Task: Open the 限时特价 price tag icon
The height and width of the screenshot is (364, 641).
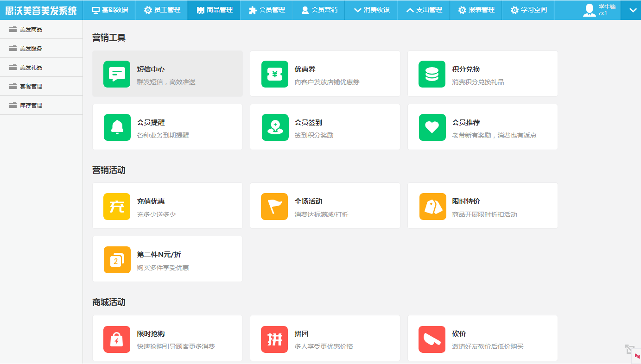Action: click(x=432, y=206)
